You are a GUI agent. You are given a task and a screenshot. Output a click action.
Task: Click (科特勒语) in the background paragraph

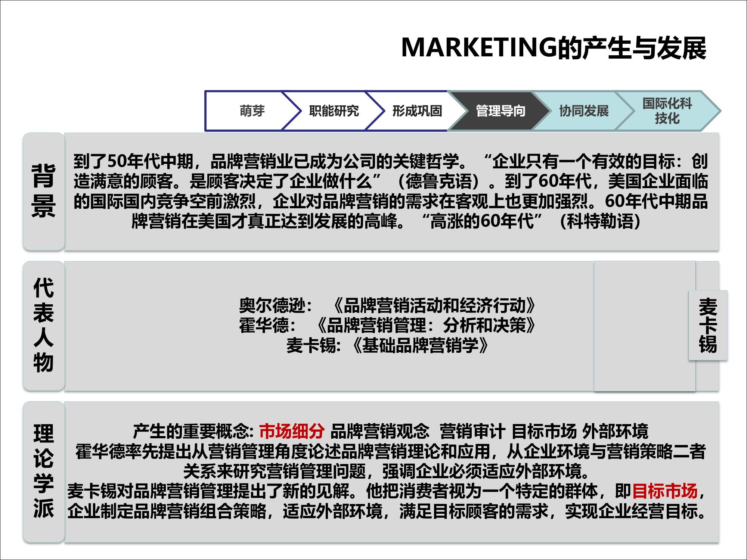(x=601, y=221)
